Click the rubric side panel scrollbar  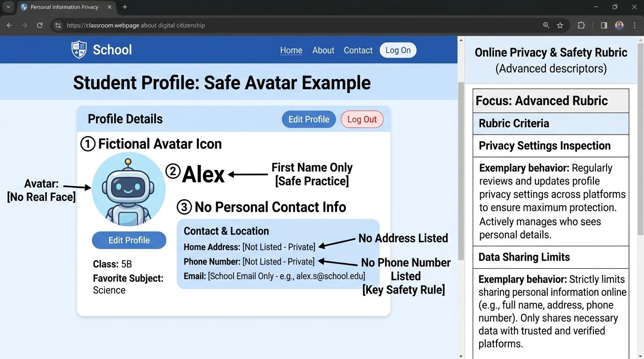tap(641, 139)
